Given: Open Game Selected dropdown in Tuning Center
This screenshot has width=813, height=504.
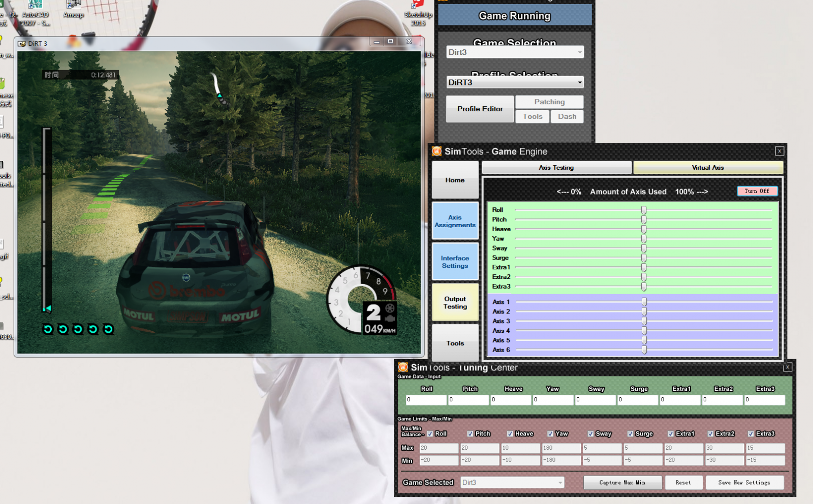Looking at the screenshot, I should pos(512,482).
